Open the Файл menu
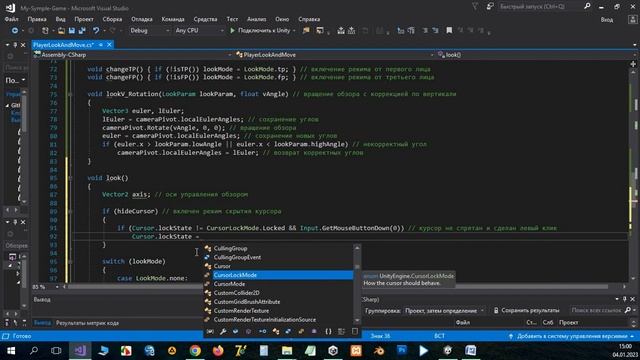 [11, 19]
